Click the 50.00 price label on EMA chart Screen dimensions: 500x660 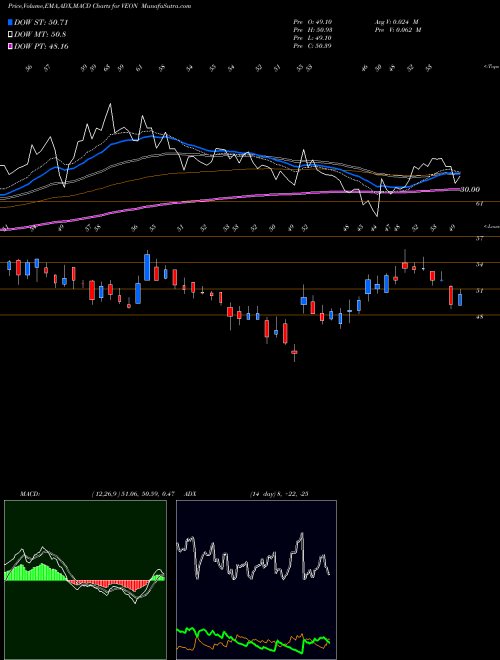tap(470, 190)
